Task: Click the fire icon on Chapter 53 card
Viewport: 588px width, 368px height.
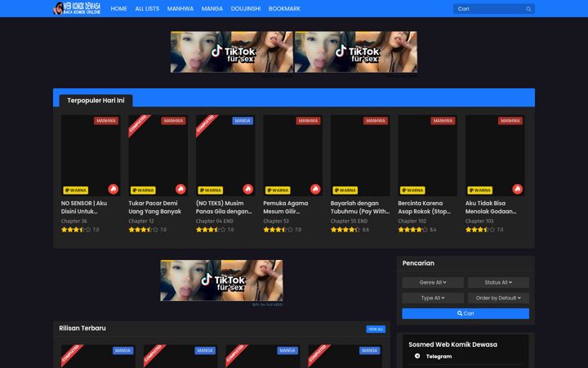Action: pos(315,189)
